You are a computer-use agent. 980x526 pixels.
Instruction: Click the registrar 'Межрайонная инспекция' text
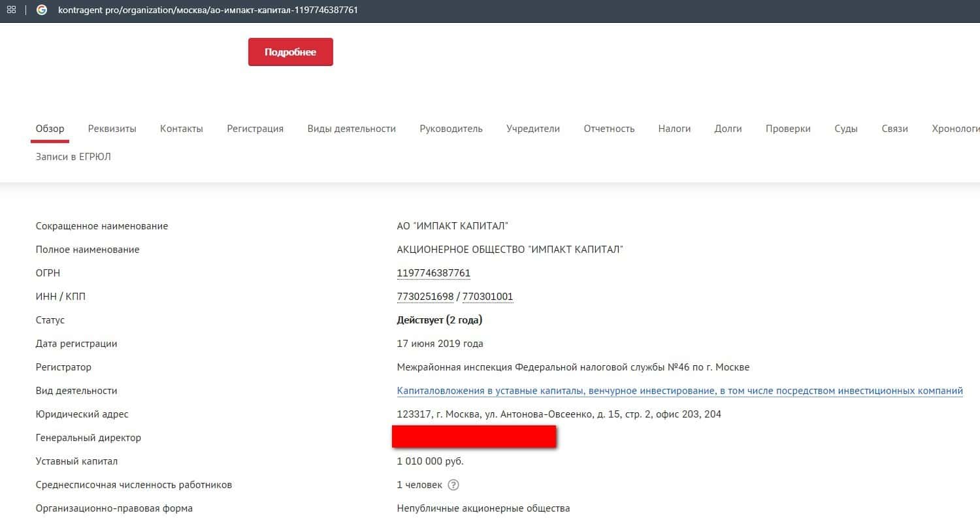[x=573, y=367]
